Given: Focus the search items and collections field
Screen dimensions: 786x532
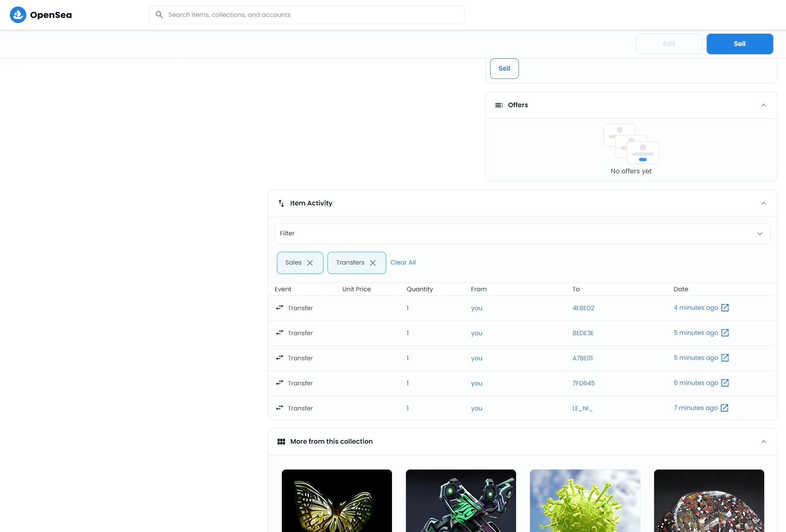Looking at the screenshot, I should [x=307, y=15].
